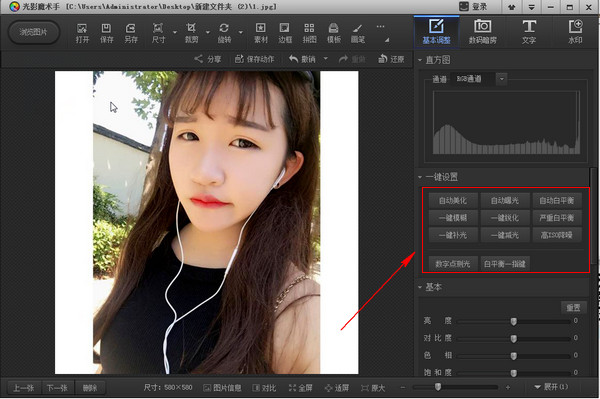Share the photo with 分享
Image resolution: width=600 pixels, height=399 pixels.
click(208, 59)
